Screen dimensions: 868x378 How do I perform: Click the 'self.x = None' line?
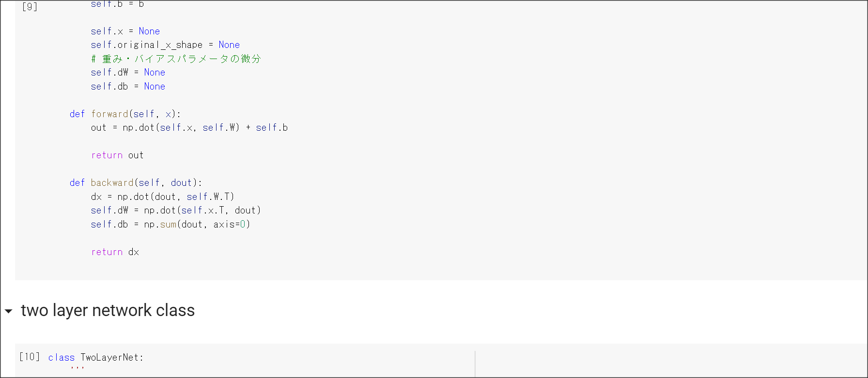point(125,31)
